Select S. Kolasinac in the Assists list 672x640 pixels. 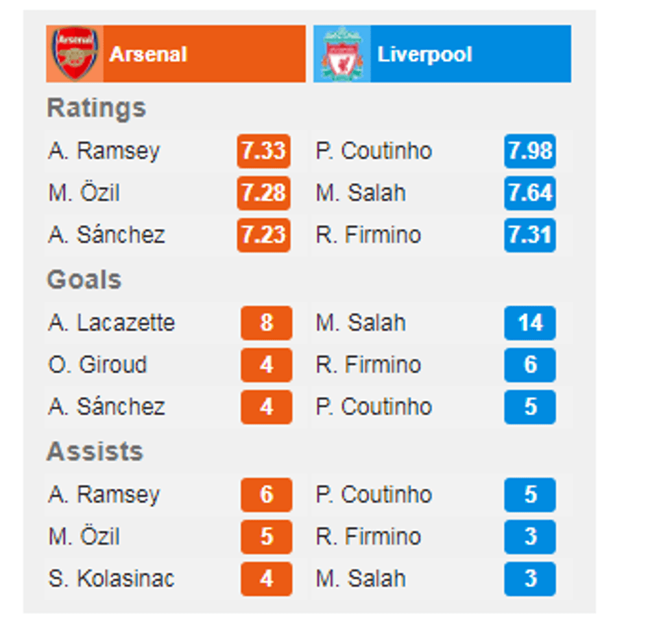pyautogui.click(x=111, y=578)
